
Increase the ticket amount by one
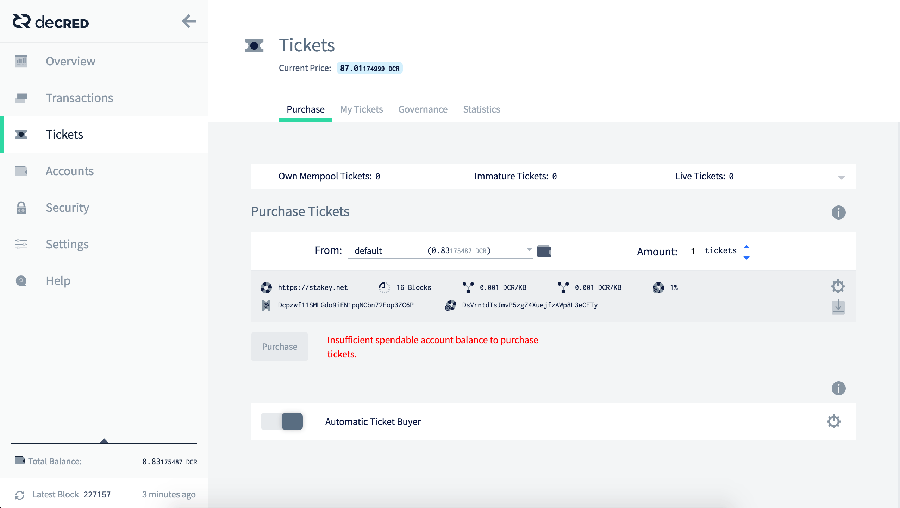click(746, 246)
